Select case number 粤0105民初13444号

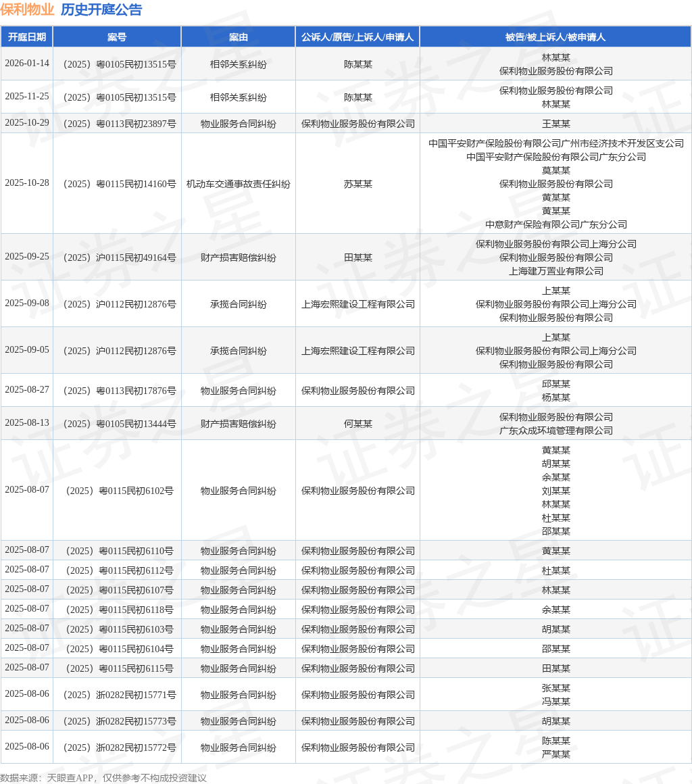click(x=119, y=424)
